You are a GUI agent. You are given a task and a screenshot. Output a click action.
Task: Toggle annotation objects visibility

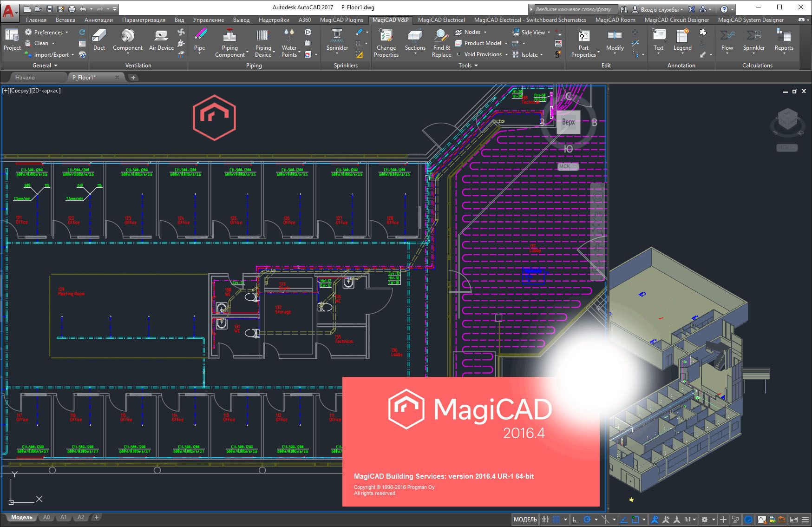point(655,520)
